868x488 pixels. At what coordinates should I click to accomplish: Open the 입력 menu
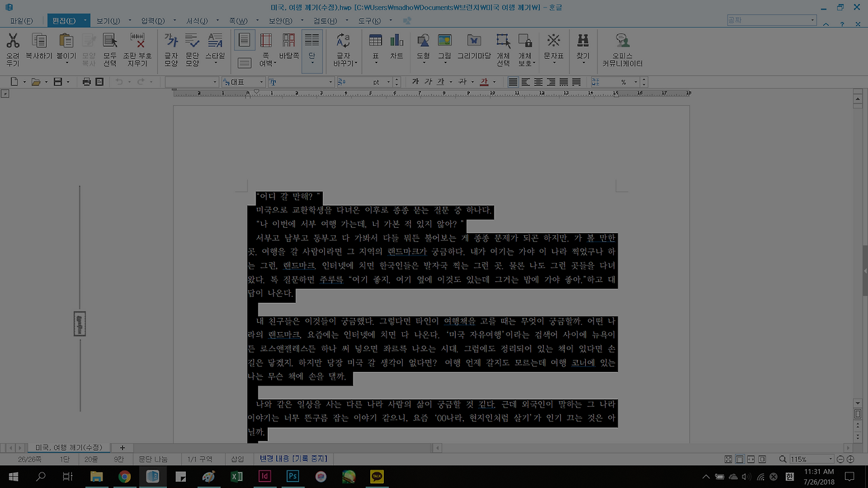coord(153,21)
